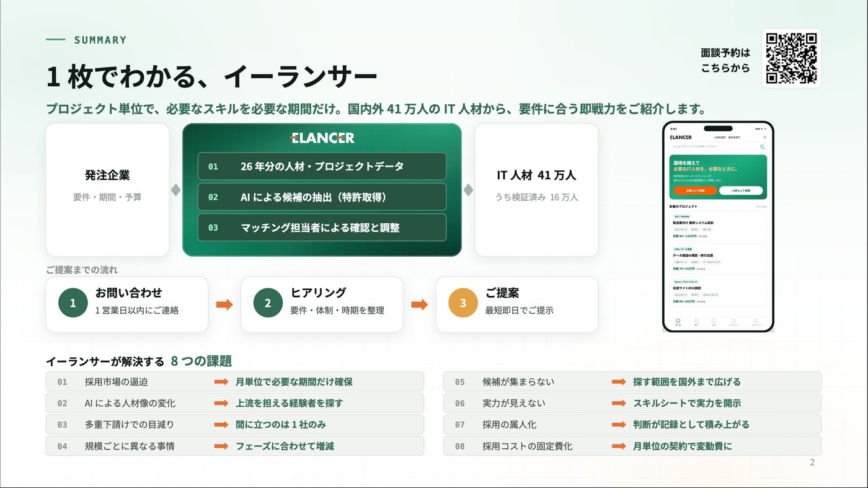Click the SUMMARY section label
Viewport: 868px width, 488px height.
pyautogui.click(x=100, y=40)
